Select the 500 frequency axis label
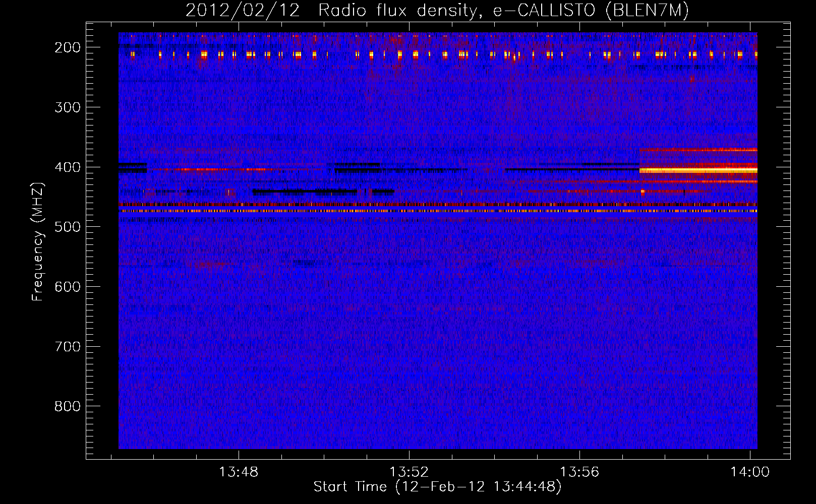The image size is (816, 504). tap(67, 227)
